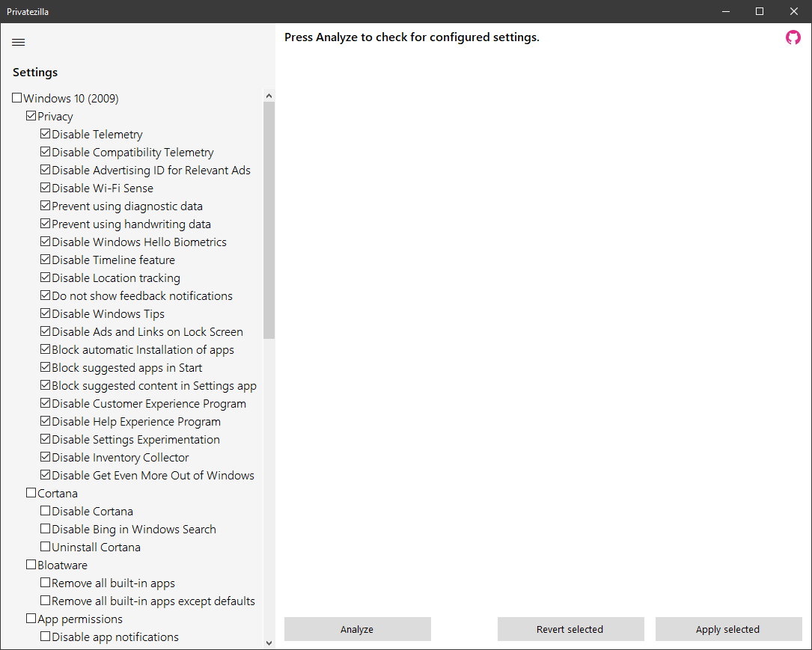The height and width of the screenshot is (650, 812).
Task: Uncheck Disable Location tracking
Action: (x=46, y=278)
